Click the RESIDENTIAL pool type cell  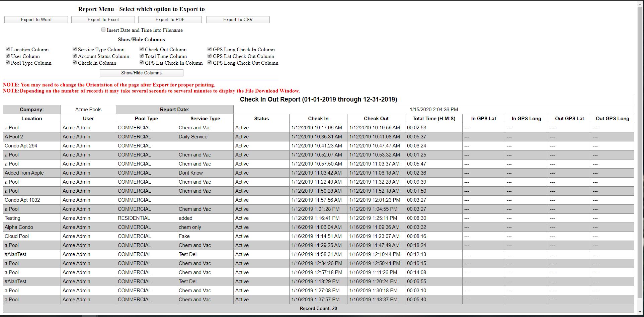click(x=134, y=218)
